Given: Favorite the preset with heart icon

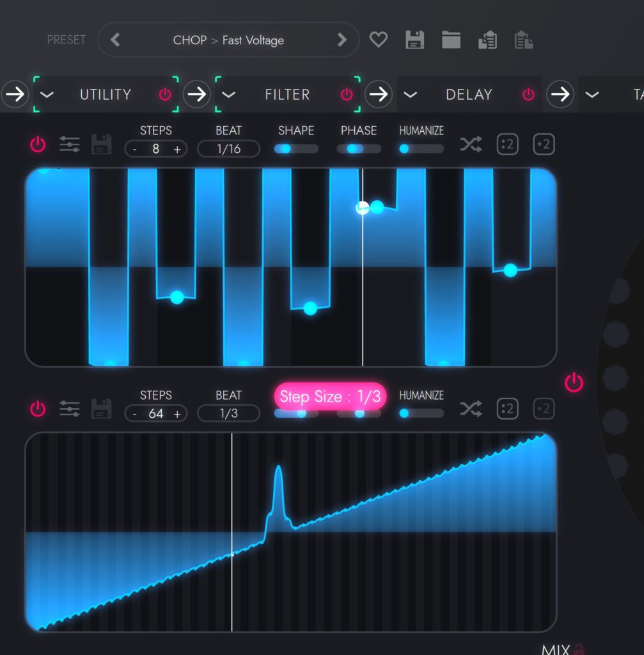Looking at the screenshot, I should tap(379, 40).
